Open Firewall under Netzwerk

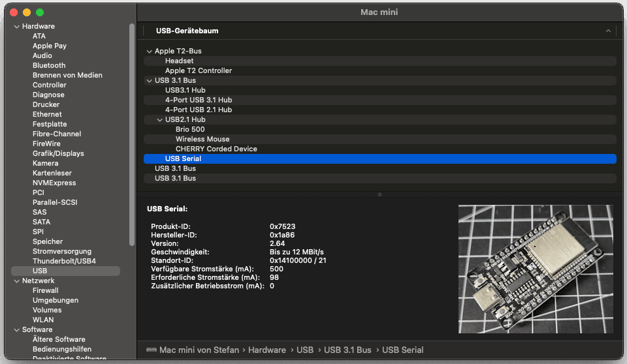pos(46,290)
